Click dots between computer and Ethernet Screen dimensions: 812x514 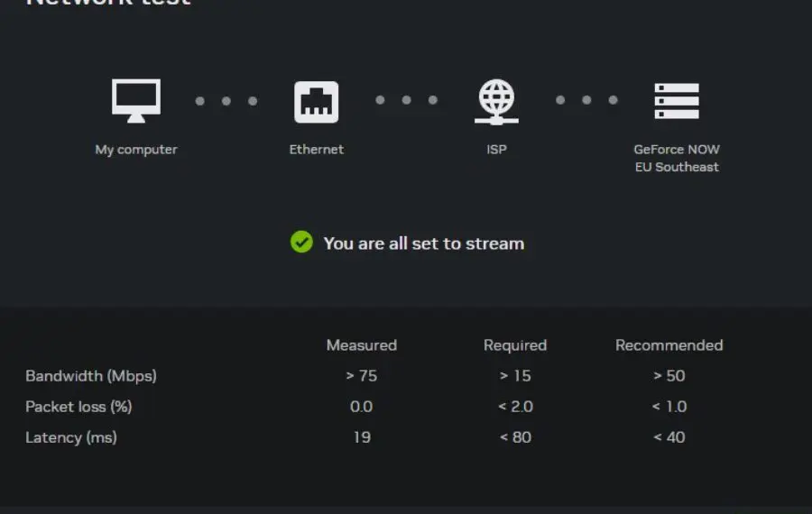tap(226, 101)
